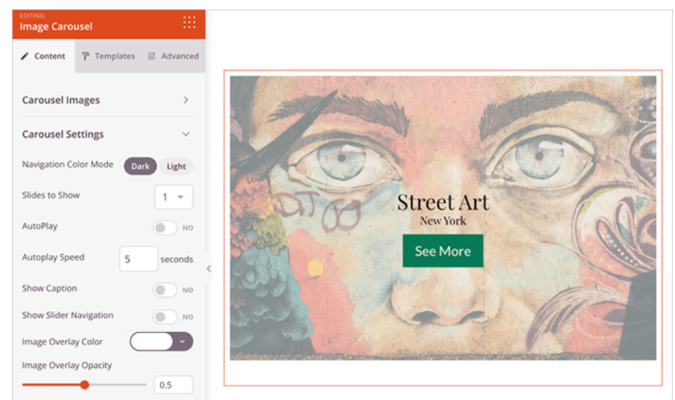The width and height of the screenshot is (675, 400).
Task: Collapse the sidebar panel with the arrow handle
Action: click(x=208, y=268)
